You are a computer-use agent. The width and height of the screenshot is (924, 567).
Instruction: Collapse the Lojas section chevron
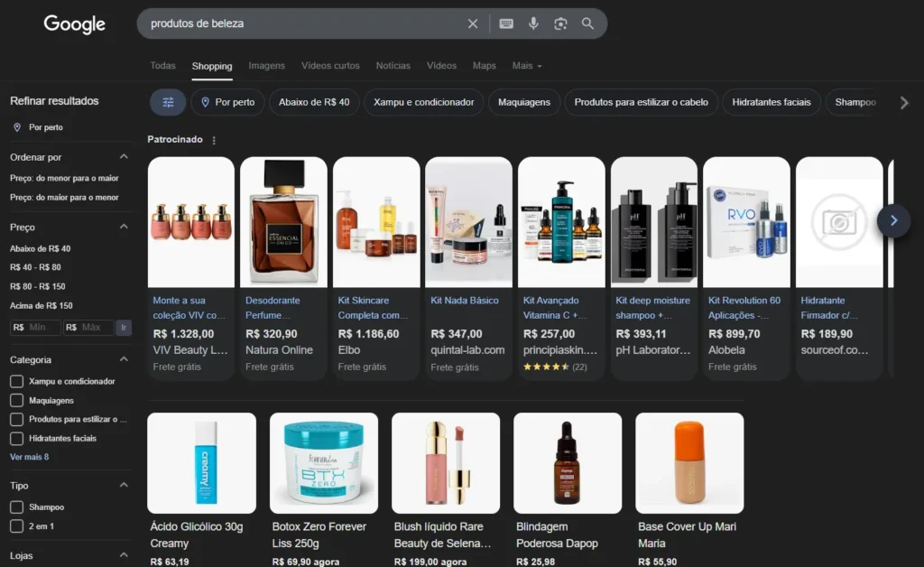point(124,555)
